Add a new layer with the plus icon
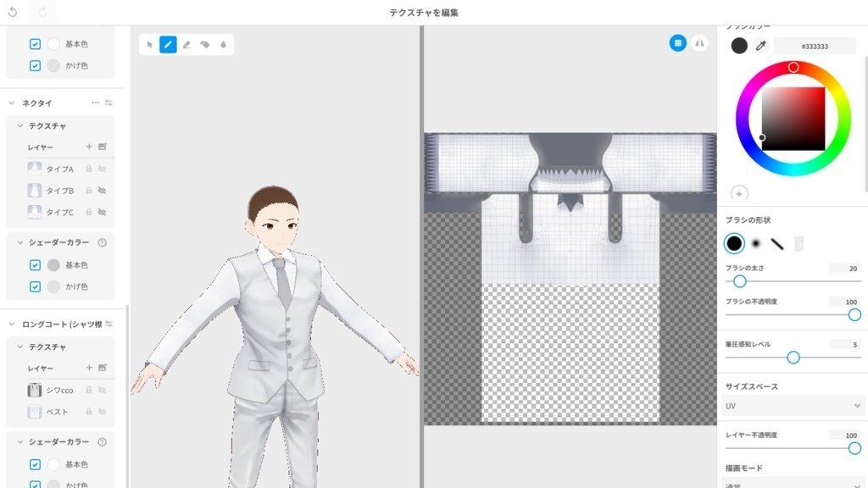The width and height of the screenshot is (868, 488). pos(90,146)
